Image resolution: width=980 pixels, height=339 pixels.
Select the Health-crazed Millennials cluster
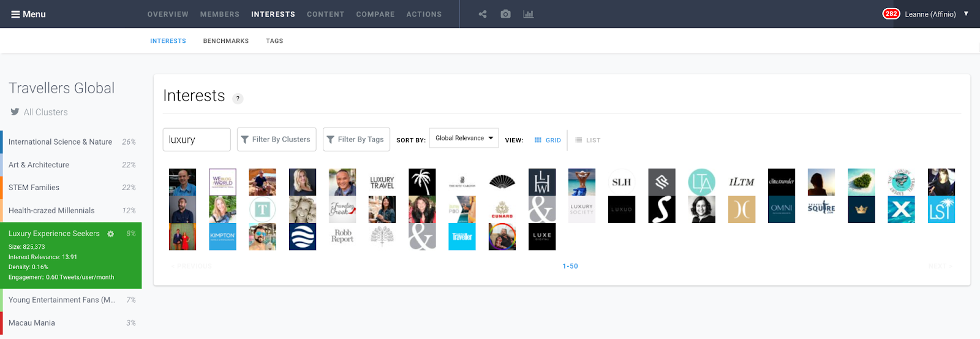(x=71, y=210)
